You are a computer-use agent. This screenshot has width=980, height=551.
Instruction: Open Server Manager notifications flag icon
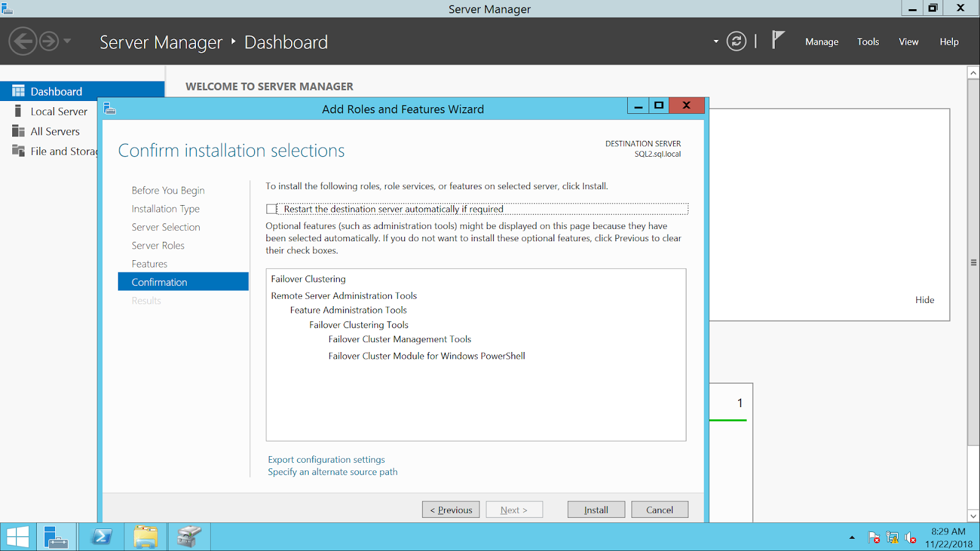click(777, 39)
